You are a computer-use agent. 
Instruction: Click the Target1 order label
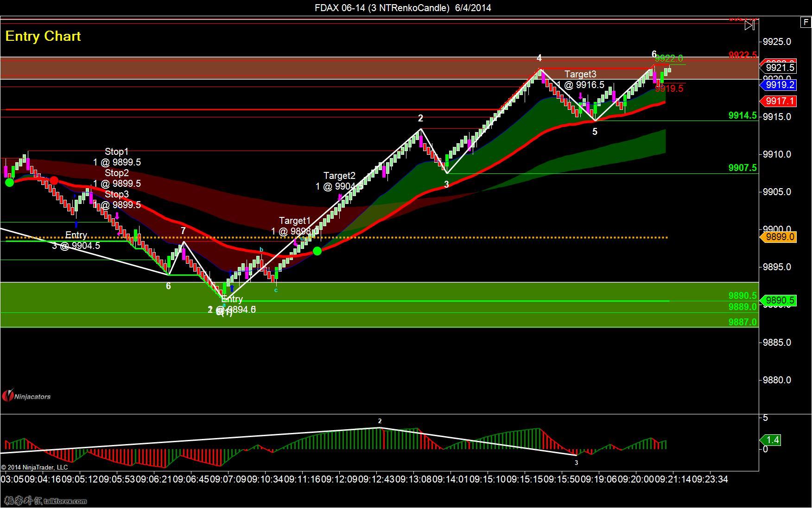[x=295, y=226]
